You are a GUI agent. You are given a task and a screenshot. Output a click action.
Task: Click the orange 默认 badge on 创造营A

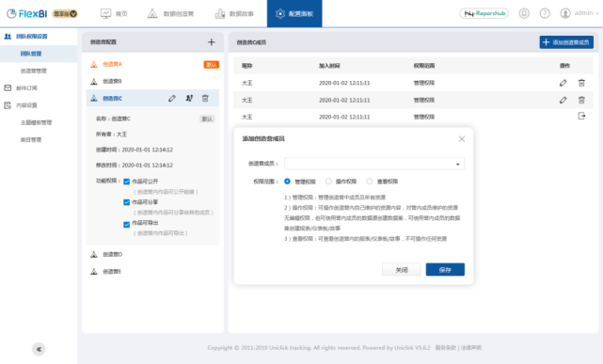tap(211, 65)
